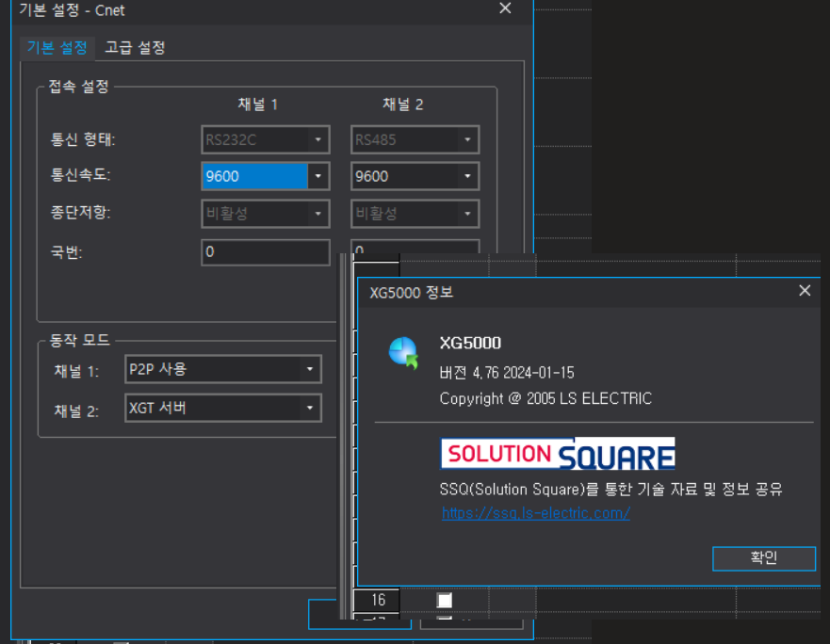Select the station number cell labeled 16
The width and height of the screenshot is (830, 644).
coord(377,600)
